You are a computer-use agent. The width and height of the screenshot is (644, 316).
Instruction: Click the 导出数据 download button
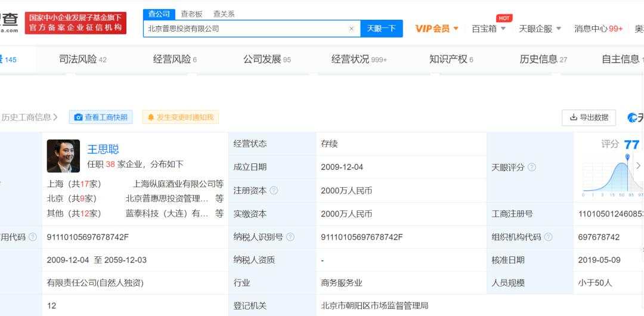click(x=589, y=117)
